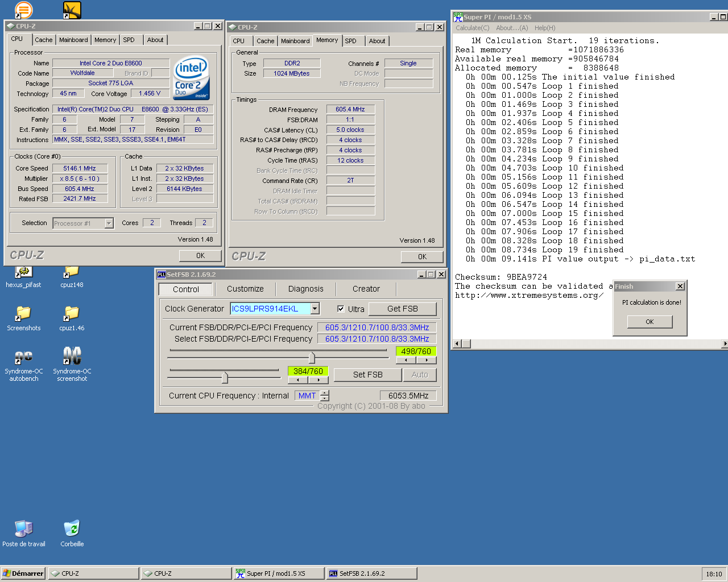This screenshot has height=582, width=728.
Task: Click the Core Speed 5146.1 MHz value
Action: click(x=80, y=168)
